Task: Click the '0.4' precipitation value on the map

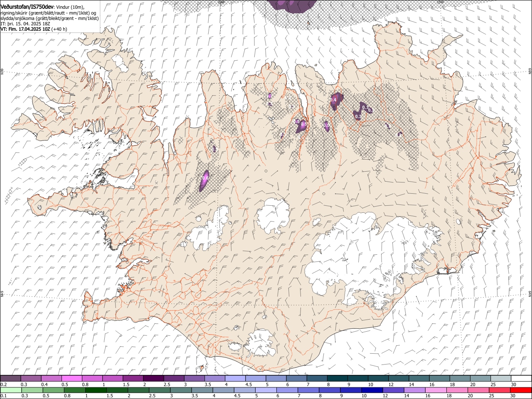Action: (x=333, y=100)
